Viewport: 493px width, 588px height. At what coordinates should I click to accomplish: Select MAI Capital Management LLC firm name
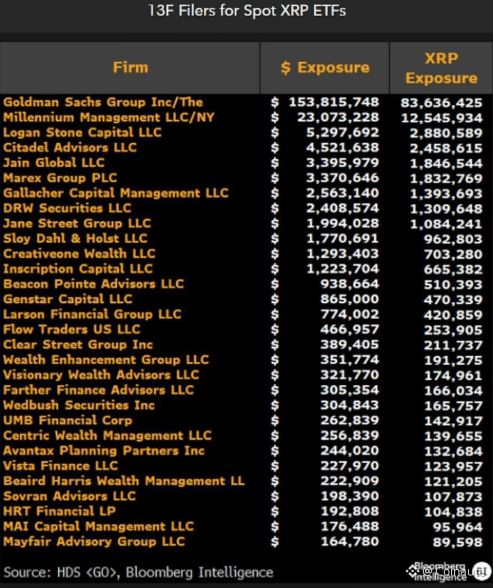[x=98, y=526]
